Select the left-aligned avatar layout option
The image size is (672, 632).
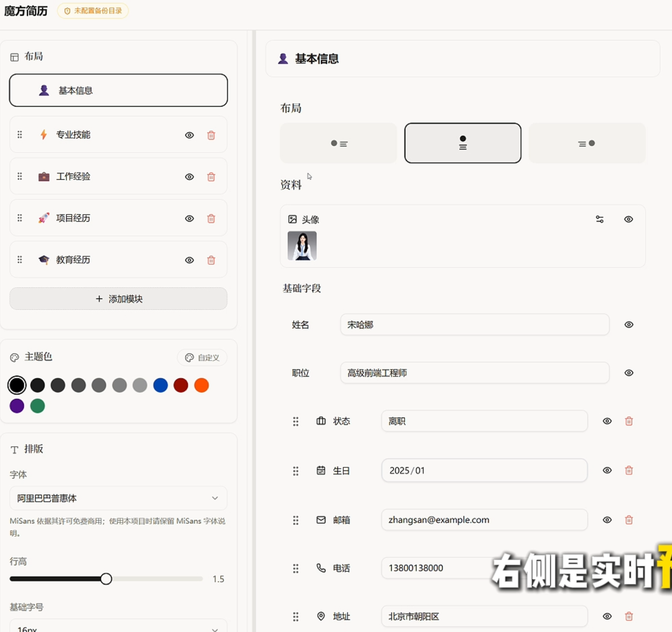coord(338,143)
